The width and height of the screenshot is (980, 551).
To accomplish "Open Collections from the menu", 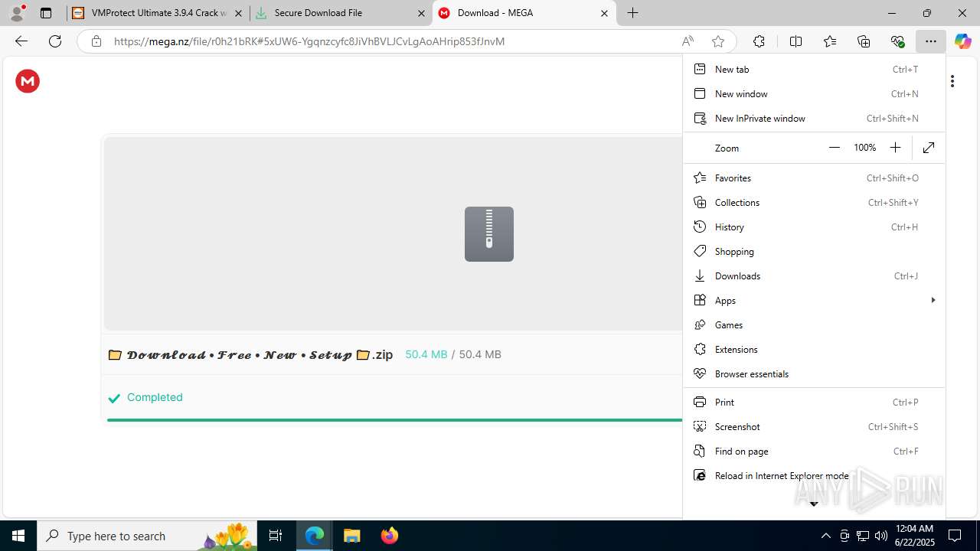I will [814, 202].
